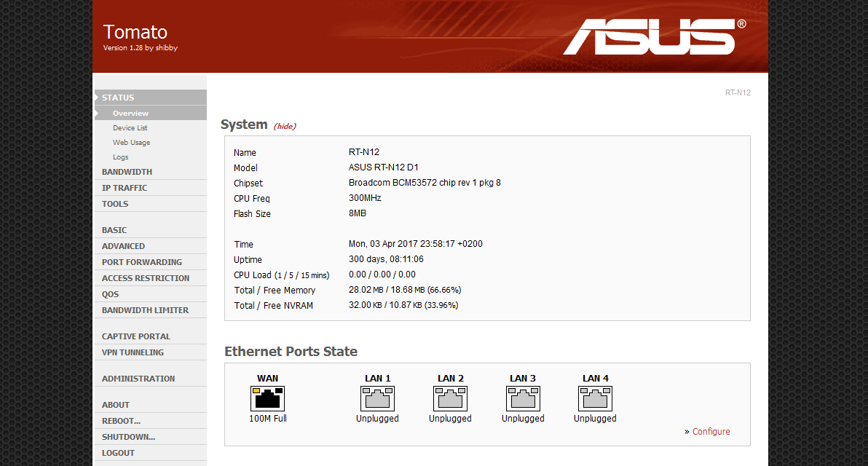Open the Web Usage page
Image resolution: width=868 pixels, height=466 pixels.
coord(131,143)
